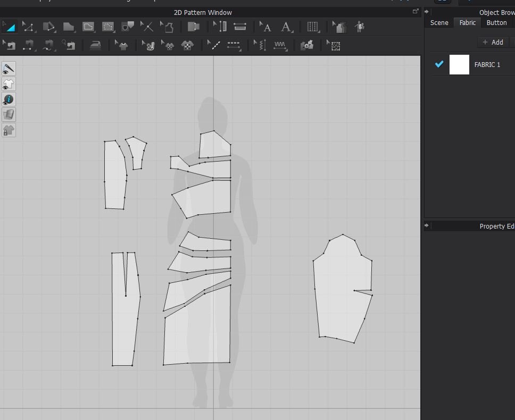Toggle sewing visibility with needle eye icon

(x=9, y=69)
